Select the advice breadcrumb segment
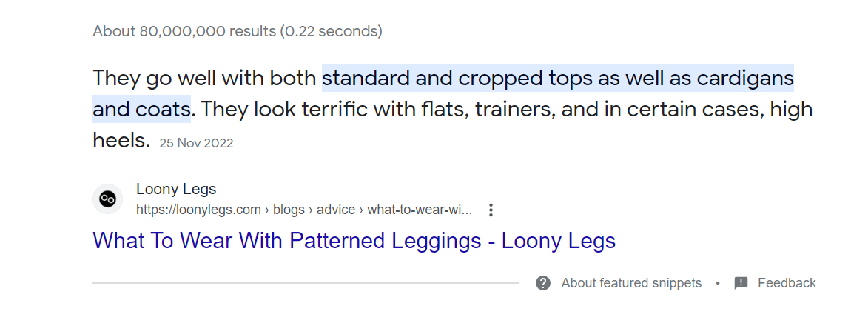This screenshot has width=868, height=326. [336, 210]
